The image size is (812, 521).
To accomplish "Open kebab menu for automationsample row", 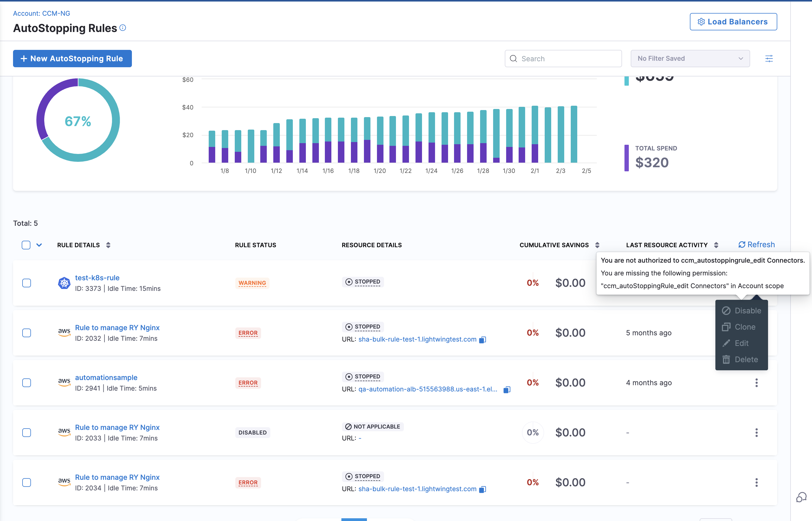I will tap(756, 383).
